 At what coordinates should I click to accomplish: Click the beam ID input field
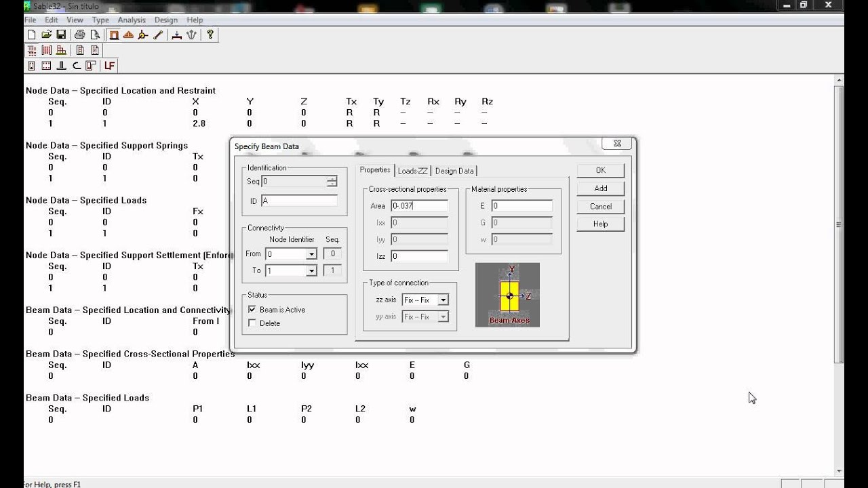(x=299, y=201)
